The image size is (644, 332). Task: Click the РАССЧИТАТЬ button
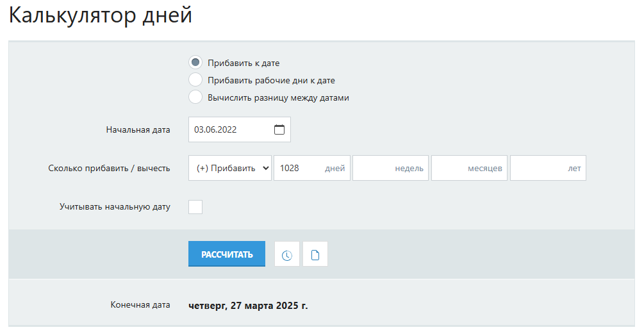point(227,254)
